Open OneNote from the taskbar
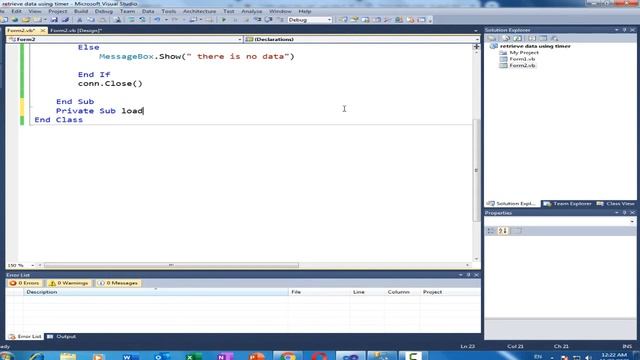 (x=224, y=356)
